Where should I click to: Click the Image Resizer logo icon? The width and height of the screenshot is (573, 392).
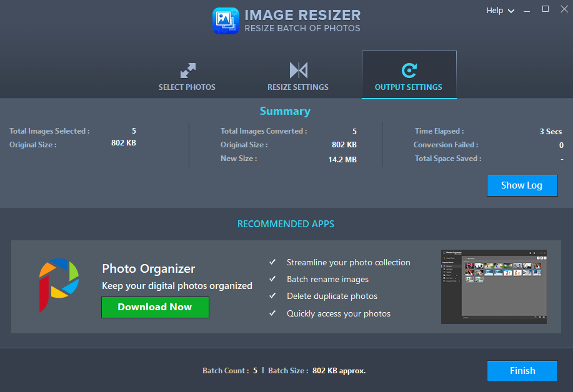click(x=226, y=21)
